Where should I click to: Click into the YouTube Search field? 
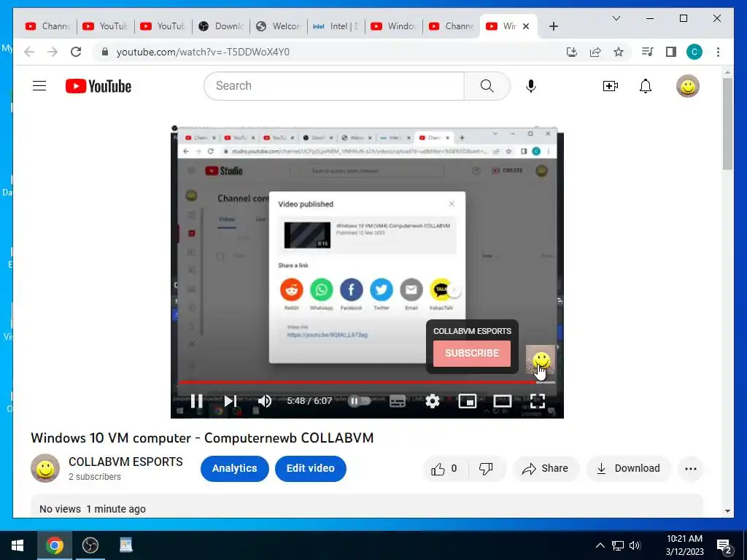334,86
